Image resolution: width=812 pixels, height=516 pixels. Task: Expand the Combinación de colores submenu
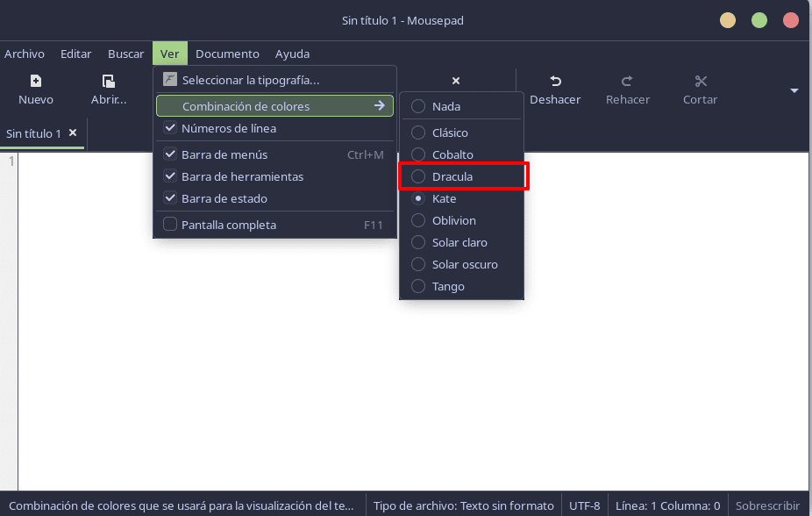point(274,106)
